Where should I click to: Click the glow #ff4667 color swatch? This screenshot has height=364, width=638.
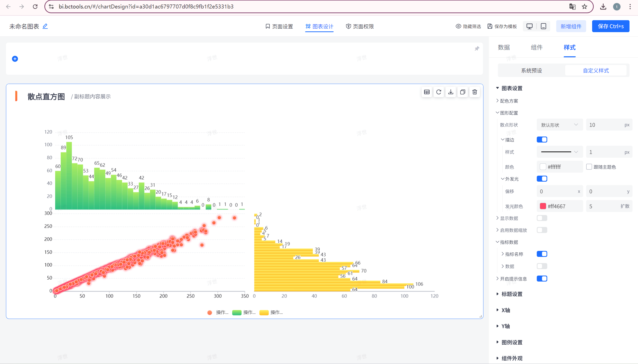pos(543,206)
